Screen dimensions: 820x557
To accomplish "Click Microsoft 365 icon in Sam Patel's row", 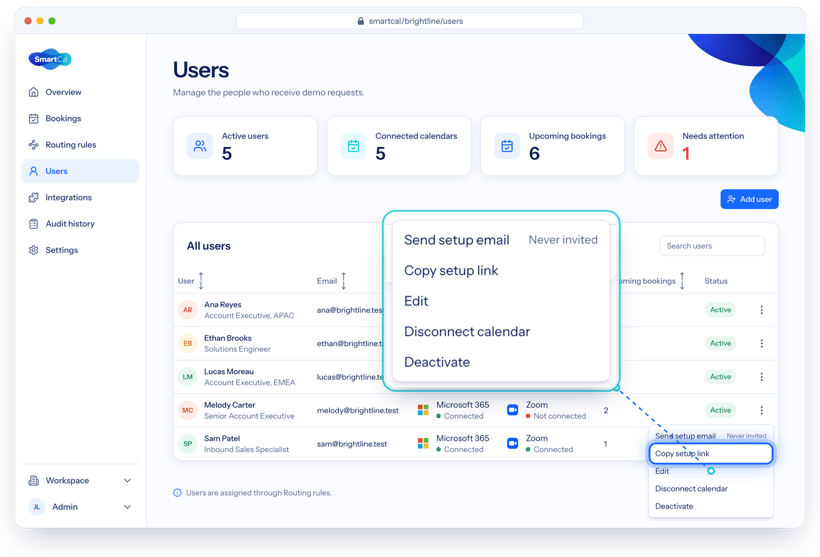I will tap(423, 444).
